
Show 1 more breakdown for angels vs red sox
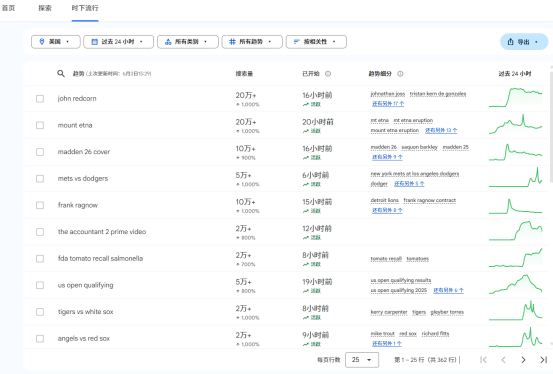(x=387, y=344)
